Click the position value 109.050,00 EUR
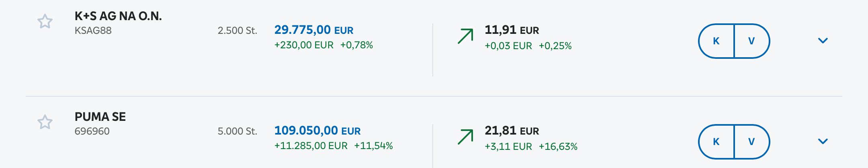868x168 pixels. tap(317, 131)
